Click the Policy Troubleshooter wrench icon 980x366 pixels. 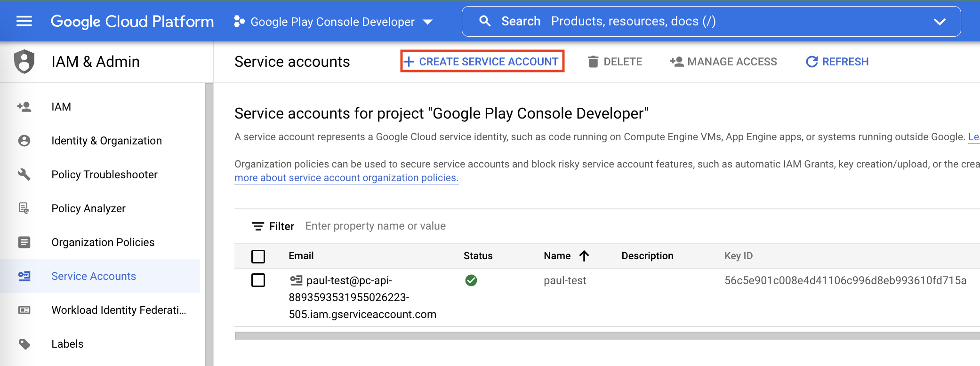24,175
